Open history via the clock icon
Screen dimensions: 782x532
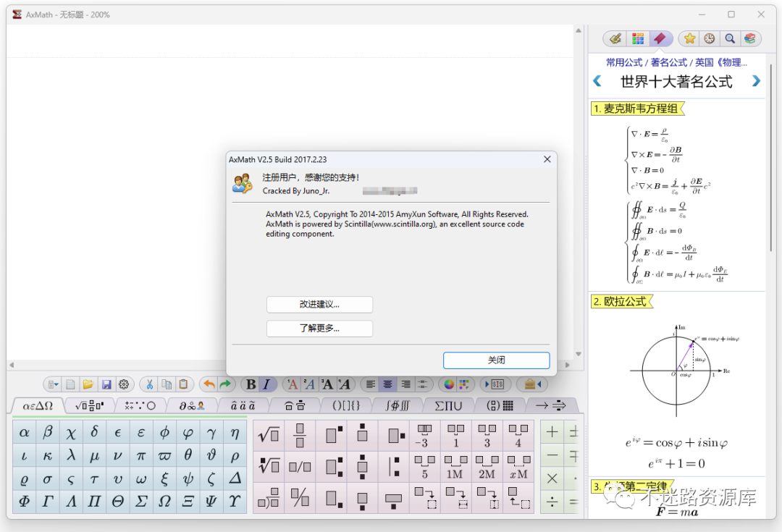(709, 38)
